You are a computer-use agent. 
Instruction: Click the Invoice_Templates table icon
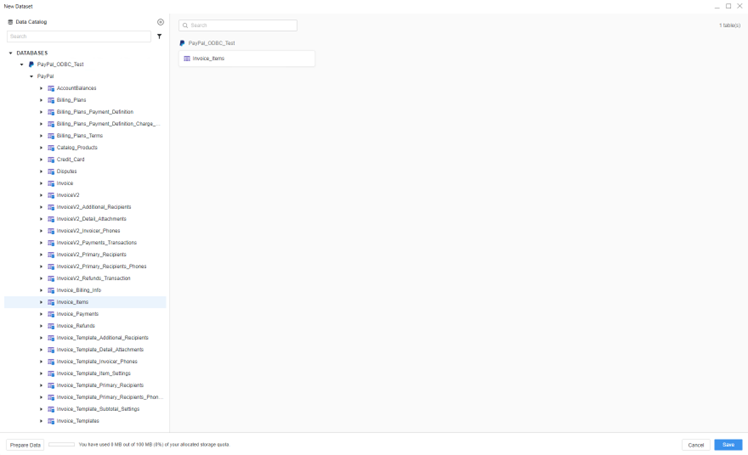click(51, 421)
